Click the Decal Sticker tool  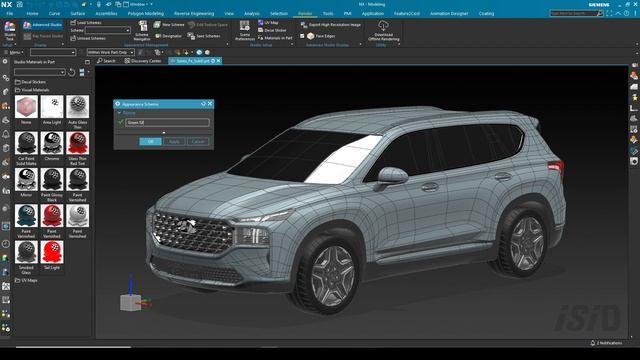(x=272, y=30)
